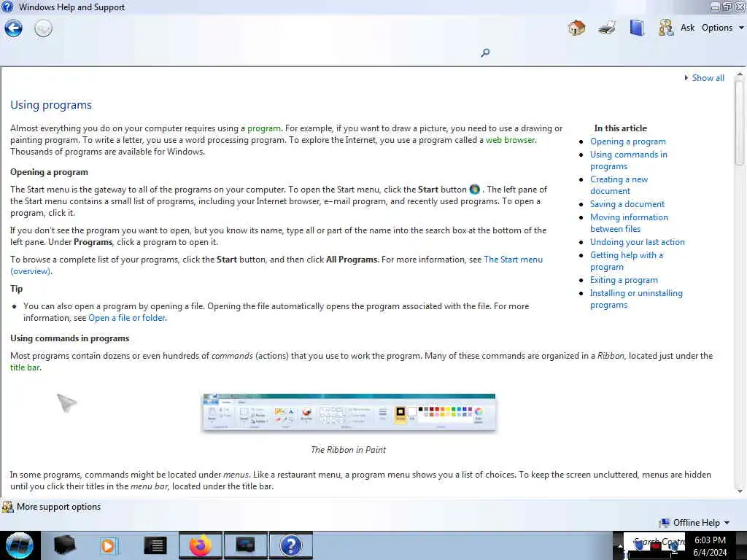Open the media player taskbar icon
747x560 pixels.
tap(108, 545)
